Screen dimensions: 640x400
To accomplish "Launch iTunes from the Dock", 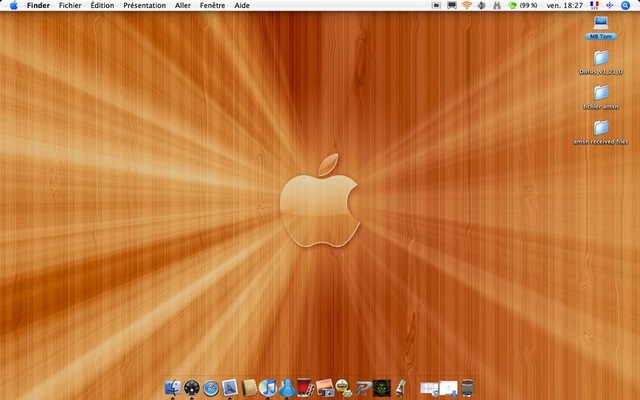I will pyautogui.click(x=268, y=388).
